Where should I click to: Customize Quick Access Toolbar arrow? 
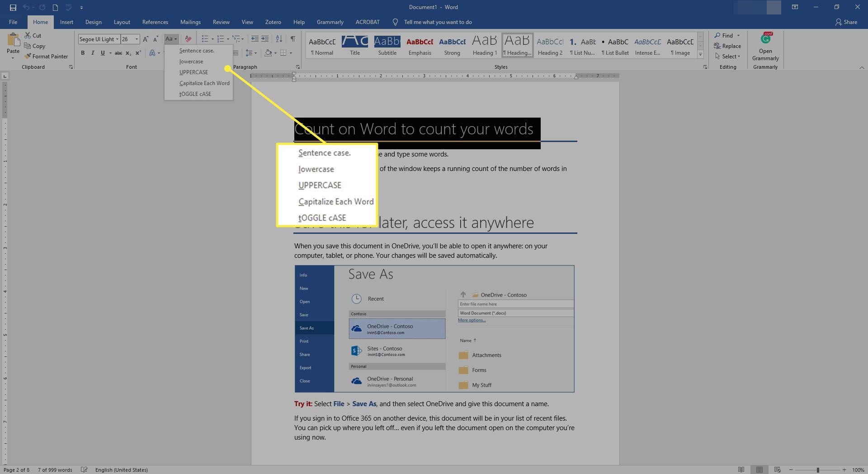click(81, 7)
